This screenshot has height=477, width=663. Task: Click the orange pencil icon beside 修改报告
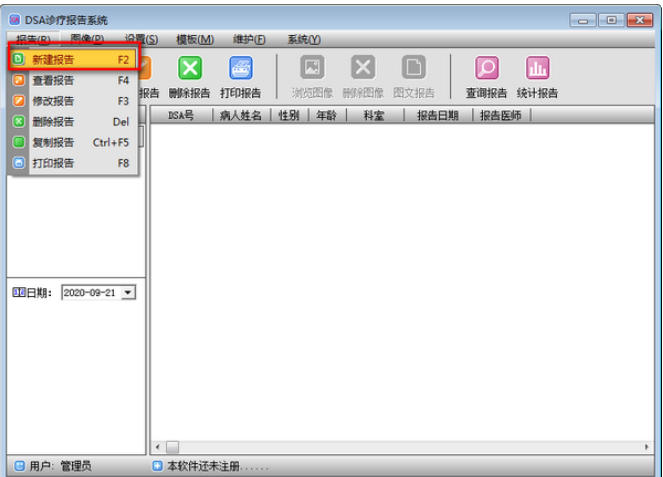pyautogui.click(x=19, y=101)
